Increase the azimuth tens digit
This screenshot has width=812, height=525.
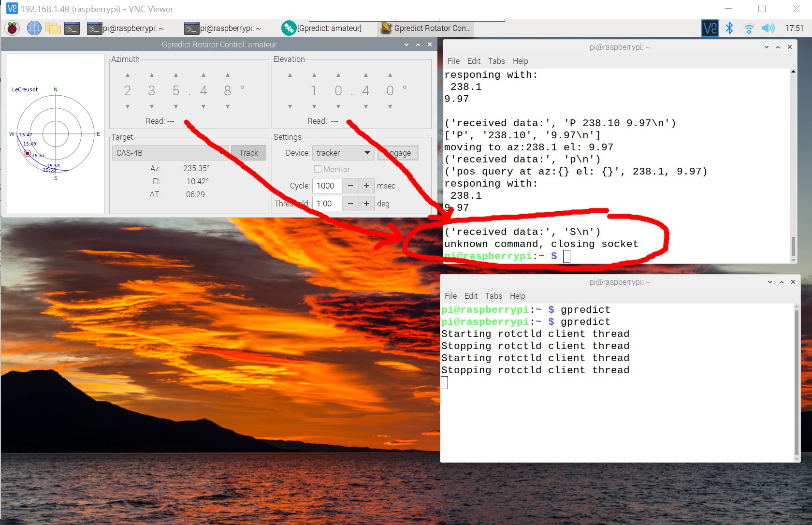pos(152,75)
